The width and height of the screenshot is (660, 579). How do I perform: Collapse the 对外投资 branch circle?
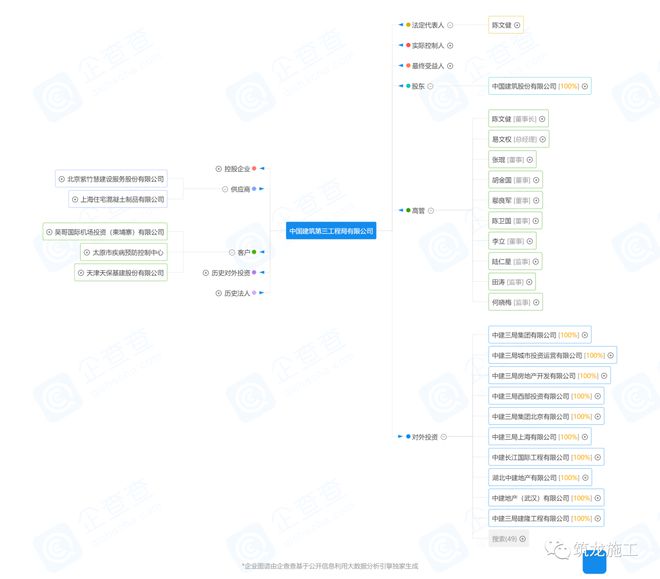pyautogui.click(x=443, y=437)
